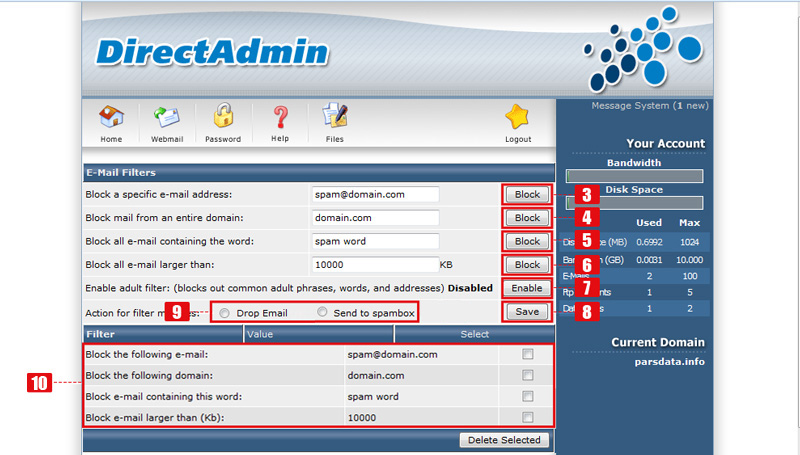The image size is (800, 455).
Task: Click the Delete Selected button
Action: click(x=504, y=440)
